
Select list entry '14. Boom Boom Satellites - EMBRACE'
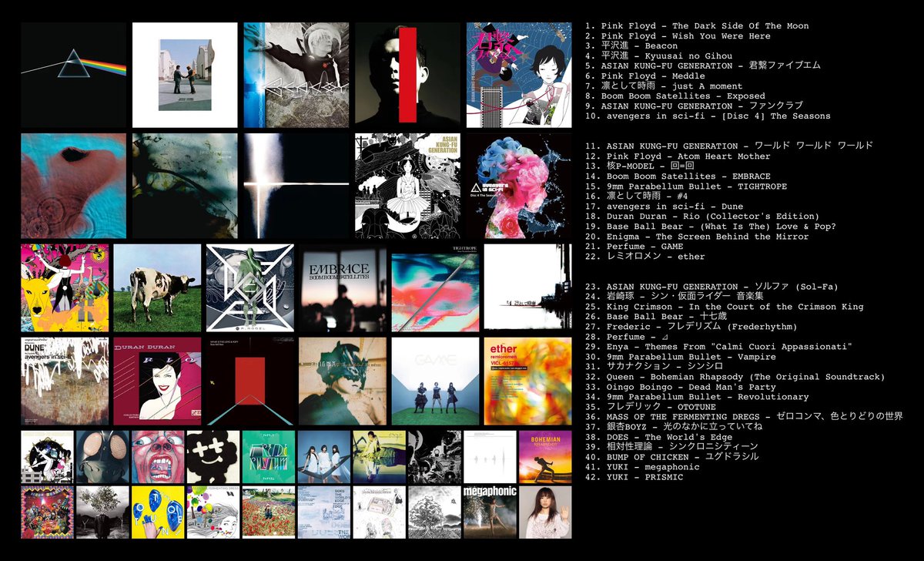(x=678, y=176)
